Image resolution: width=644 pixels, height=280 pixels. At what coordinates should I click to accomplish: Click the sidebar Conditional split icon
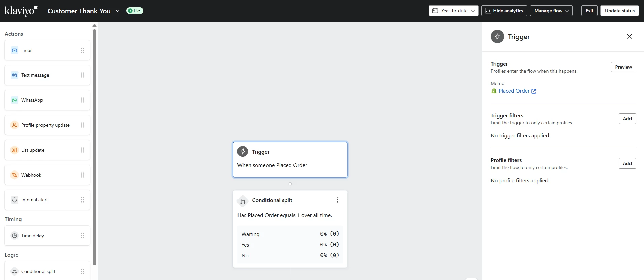tap(15, 271)
